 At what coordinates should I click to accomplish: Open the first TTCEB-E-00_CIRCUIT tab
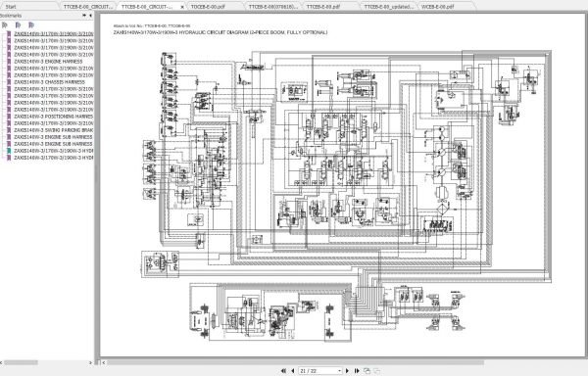pyautogui.click(x=88, y=7)
